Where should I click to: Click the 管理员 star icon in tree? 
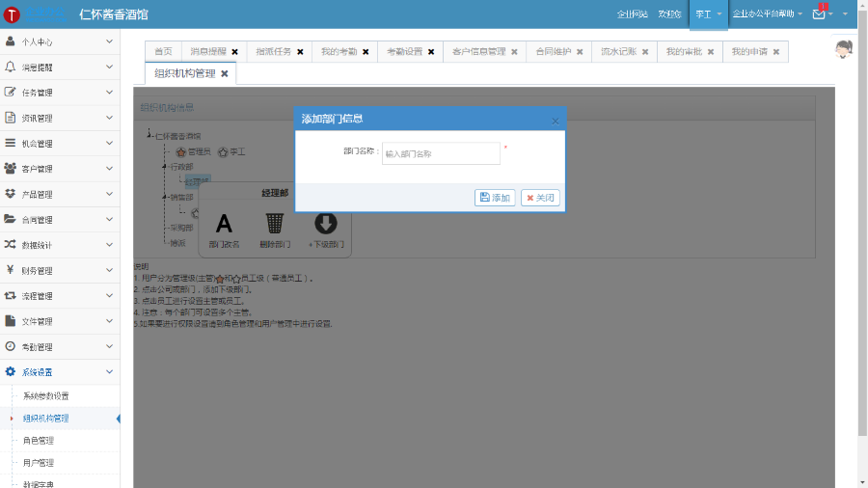[x=180, y=151]
